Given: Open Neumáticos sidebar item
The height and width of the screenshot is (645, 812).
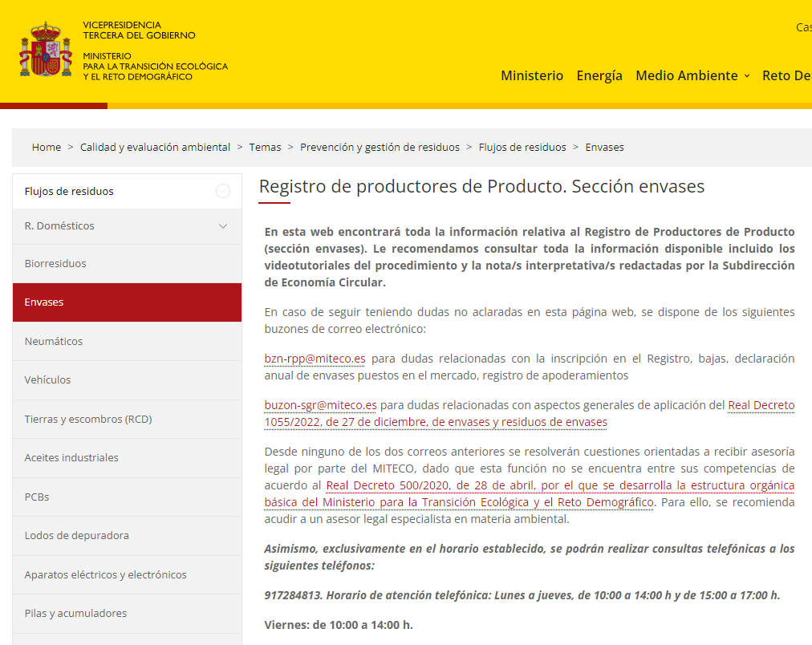Looking at the screenshot, I should [127, 341].
